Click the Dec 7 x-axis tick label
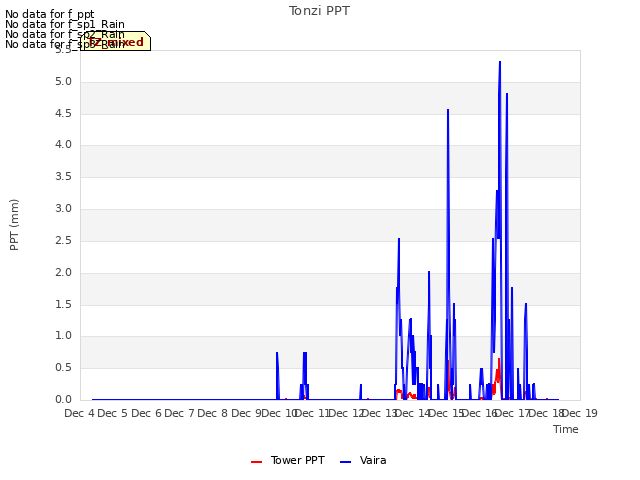This screenshot has height=480, width=640. pyautogui.click(x=179, y=413)
